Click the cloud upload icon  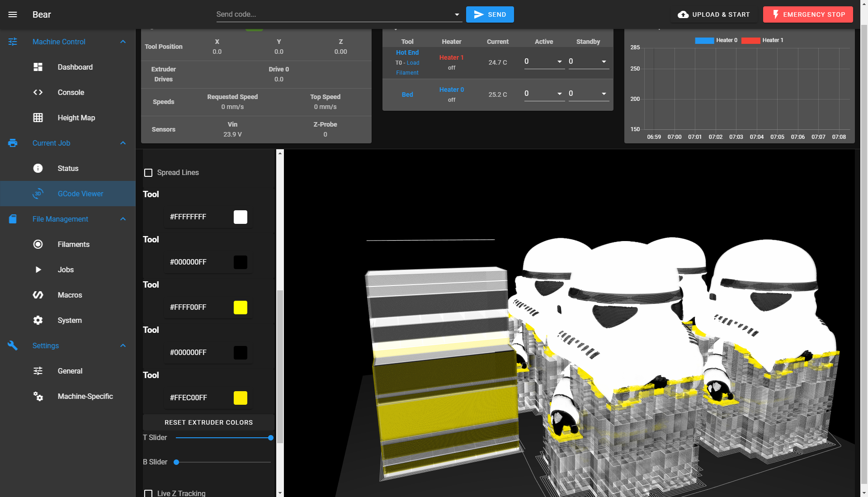pyautogui.click(x=683, y=14)
